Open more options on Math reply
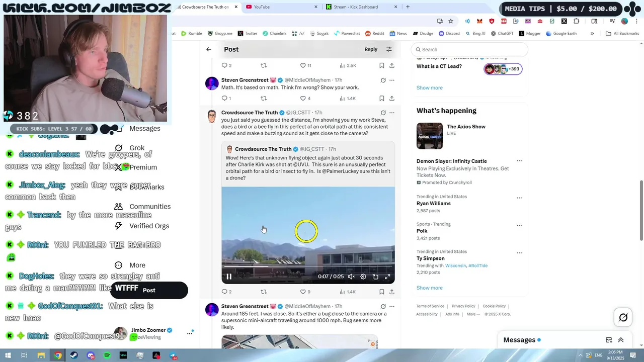The width and height of the screenshot is (644, 362). click(392, 80)
